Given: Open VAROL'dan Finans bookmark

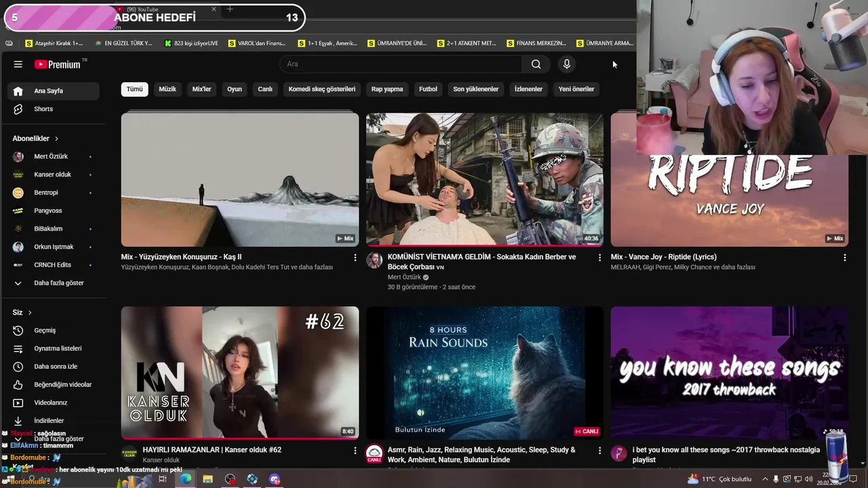Looking at the screenshot, I should click(258, 43).
